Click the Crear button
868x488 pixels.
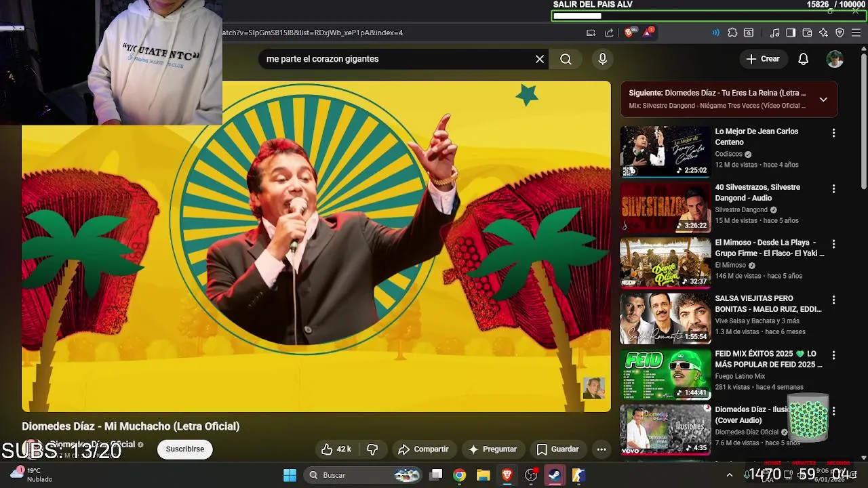[763, 59]
